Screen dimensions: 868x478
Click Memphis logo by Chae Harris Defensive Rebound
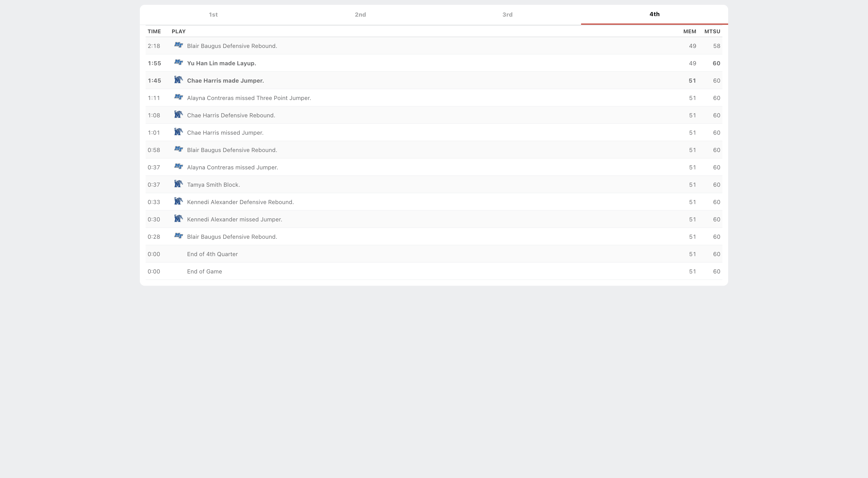[178, 115]
